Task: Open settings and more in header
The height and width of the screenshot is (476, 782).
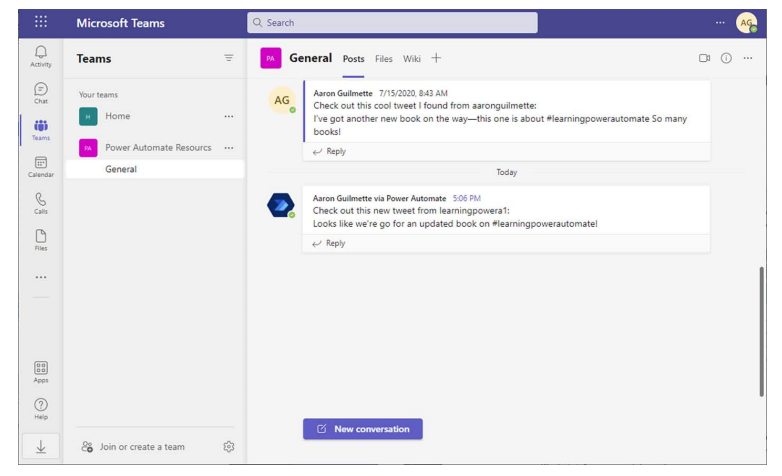Action: pyautogui.click(x=720, y=22)
